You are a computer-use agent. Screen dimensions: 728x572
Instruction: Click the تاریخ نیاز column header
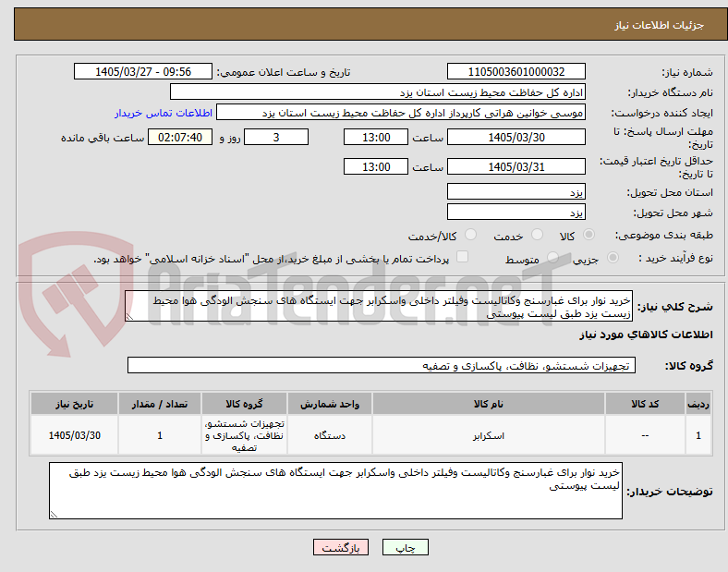coord(74,404)
